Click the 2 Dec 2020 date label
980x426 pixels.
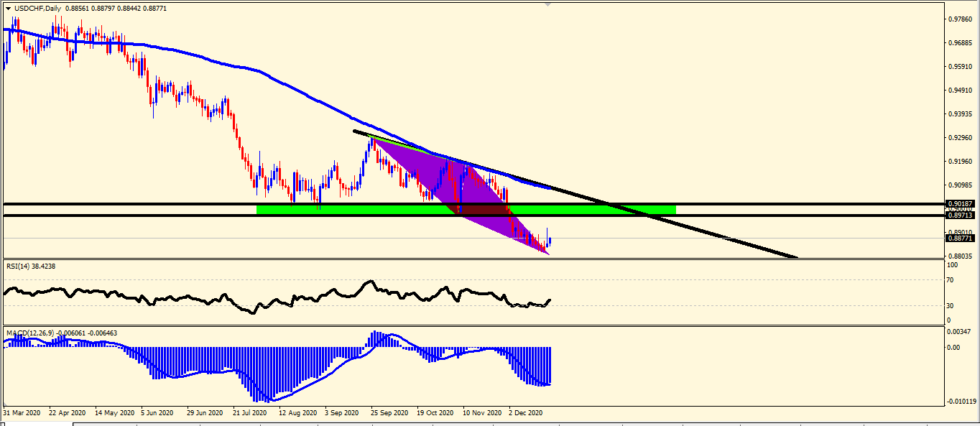click(525, 413)
